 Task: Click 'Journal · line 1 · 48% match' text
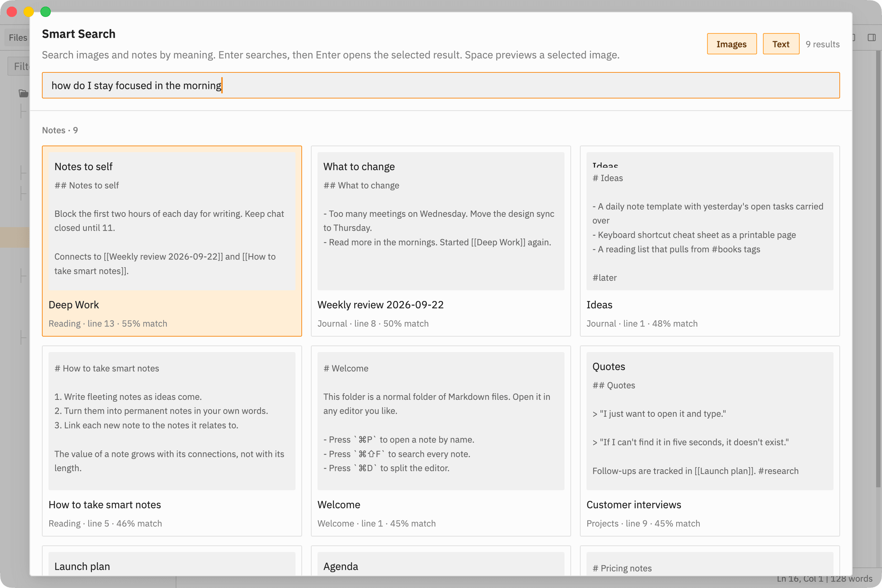pyautogui.click(x=642, y=324)
